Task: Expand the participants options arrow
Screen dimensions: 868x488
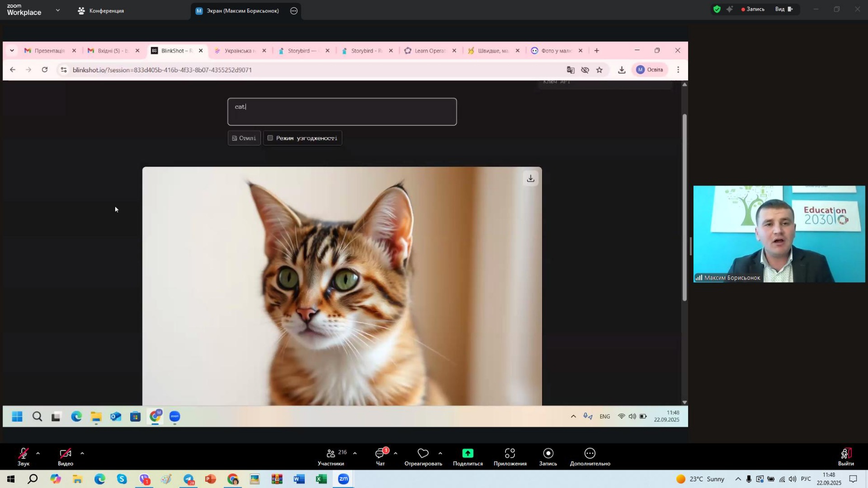Action: coord(355,453)
